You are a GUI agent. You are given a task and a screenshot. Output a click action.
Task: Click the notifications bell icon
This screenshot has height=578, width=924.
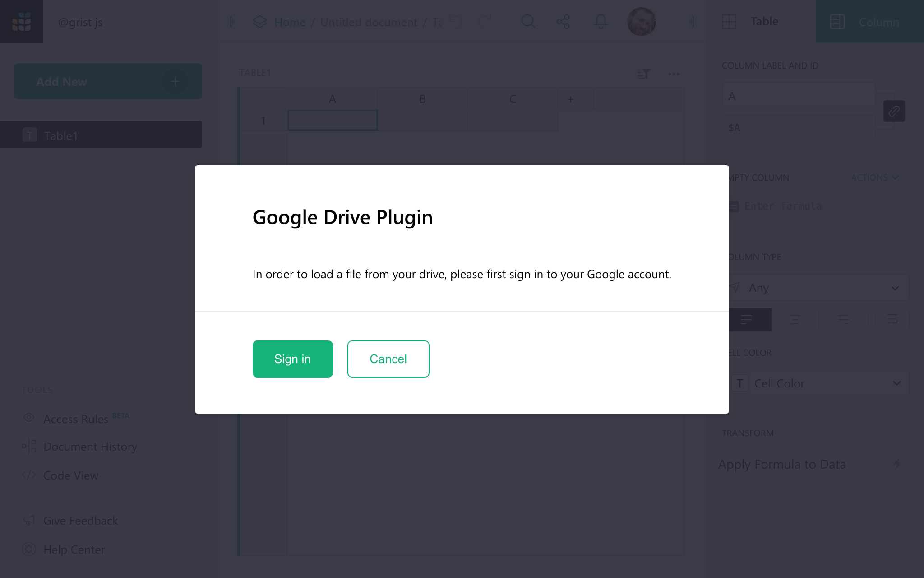[599, 21]
